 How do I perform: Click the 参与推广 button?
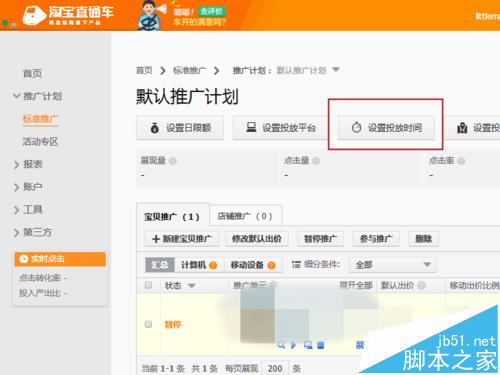click(x=376, y=239)
